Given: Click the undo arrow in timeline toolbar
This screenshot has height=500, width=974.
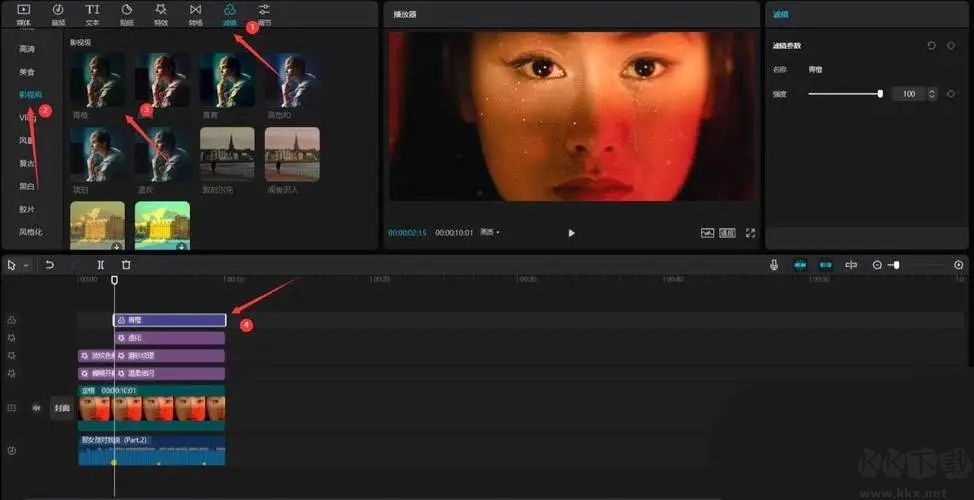Looking at the screenshot, I should 49,265.
